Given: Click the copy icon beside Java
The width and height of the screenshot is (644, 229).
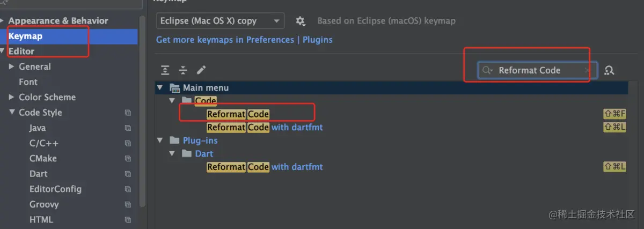Looking at the screenshot, I should (x=128, y=128).
